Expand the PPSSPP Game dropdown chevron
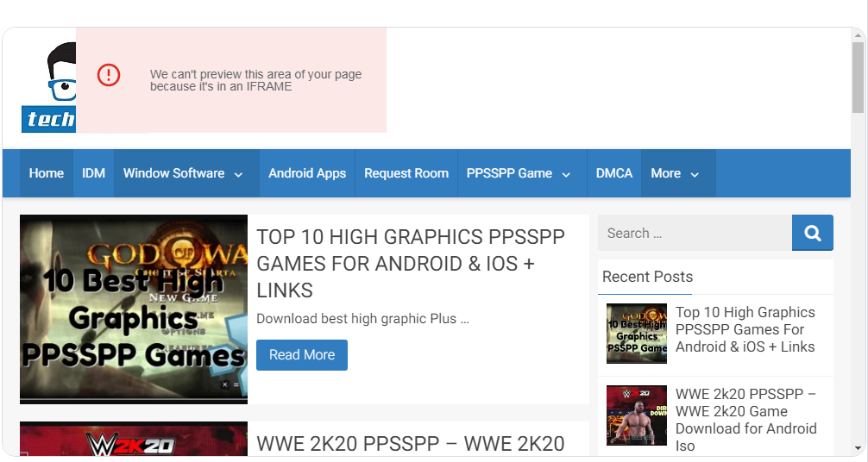The width and height of the screenshot is (868, 462). coord(566,174)
